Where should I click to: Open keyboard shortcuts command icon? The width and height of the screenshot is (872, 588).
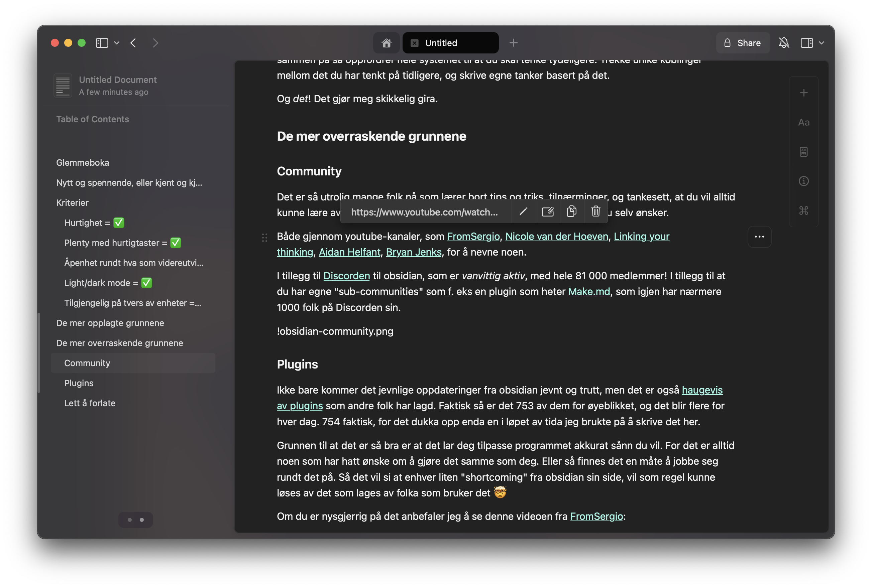click(803, 210)
